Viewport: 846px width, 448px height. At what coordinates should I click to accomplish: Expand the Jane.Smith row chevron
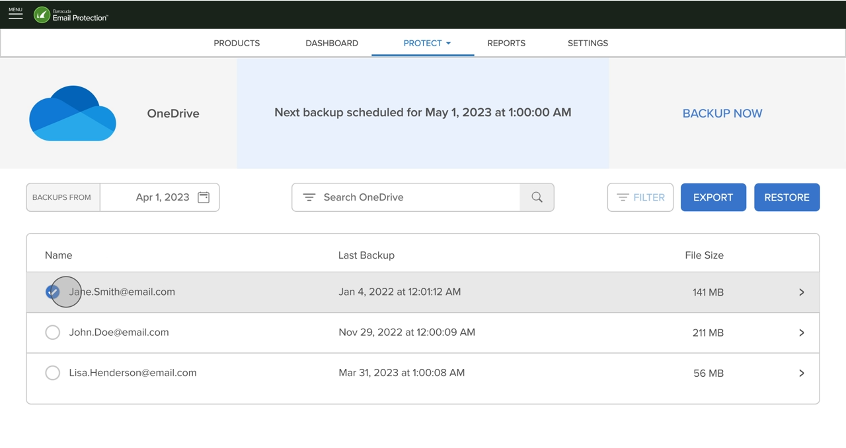click(801, 293)
